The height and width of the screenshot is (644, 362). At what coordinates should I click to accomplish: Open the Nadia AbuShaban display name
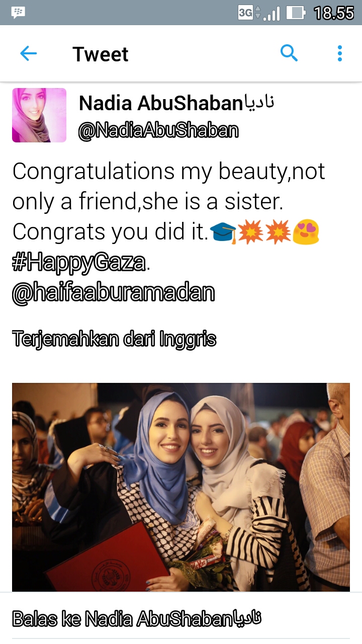(x=176, y=103)
